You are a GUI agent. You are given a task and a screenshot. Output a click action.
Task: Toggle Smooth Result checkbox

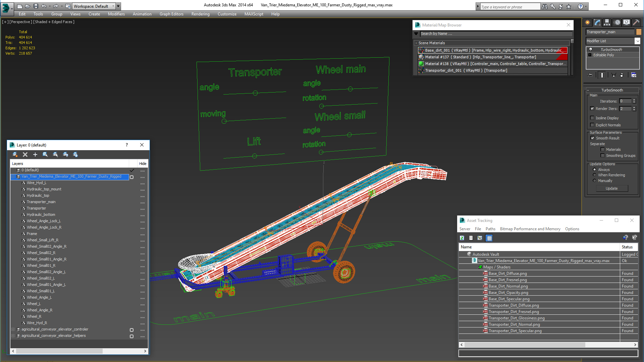pos(592,138)
